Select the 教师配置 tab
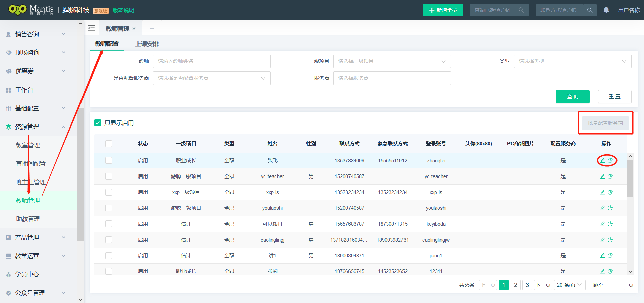Viewport: 644px width, 303px height. tap(107, 44)
